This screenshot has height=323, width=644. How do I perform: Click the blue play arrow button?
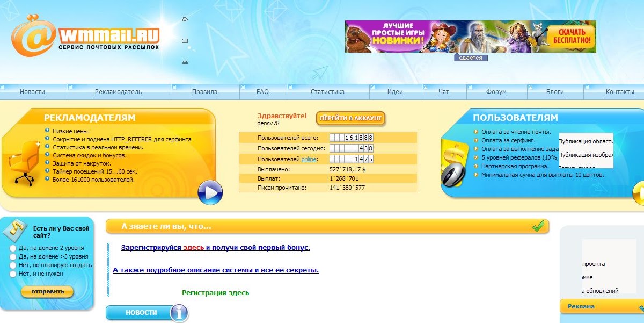coord(210,193)
